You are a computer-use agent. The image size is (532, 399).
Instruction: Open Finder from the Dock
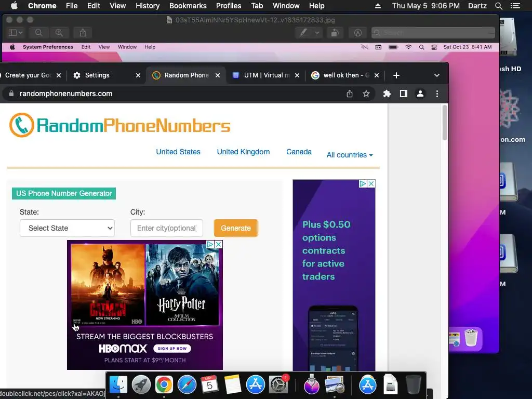118,385
